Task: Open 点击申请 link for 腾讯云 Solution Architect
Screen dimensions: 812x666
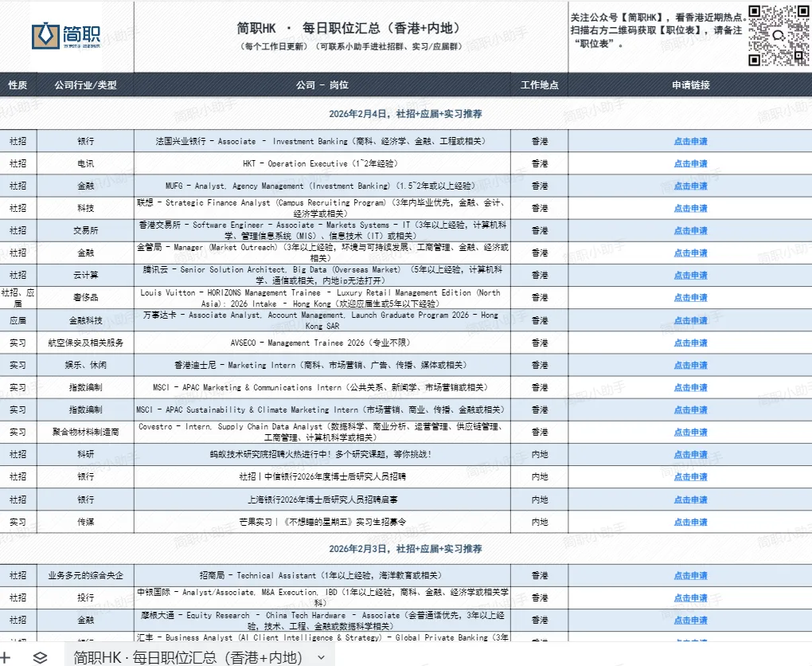Action: tap(690, 275)
